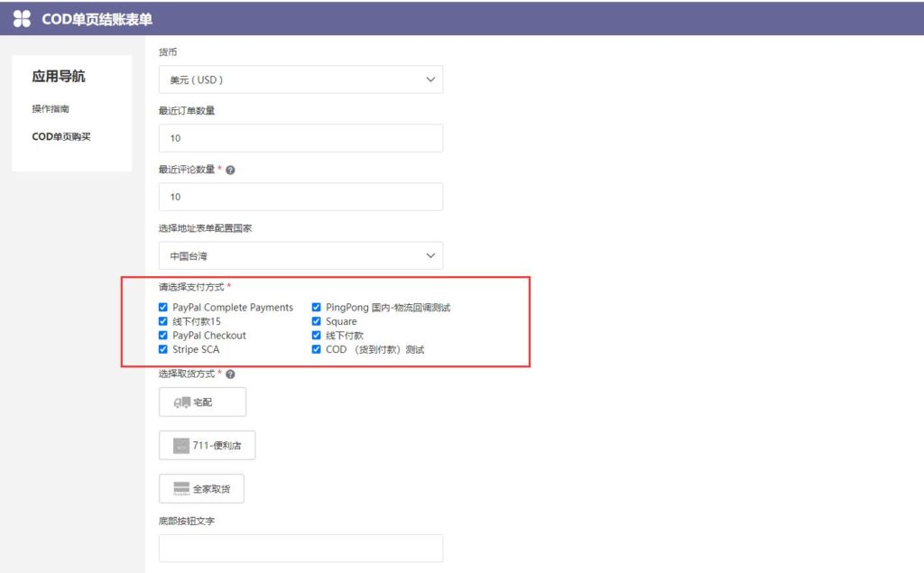Uncheck the 线下付款 checkbox

(317, 336)
